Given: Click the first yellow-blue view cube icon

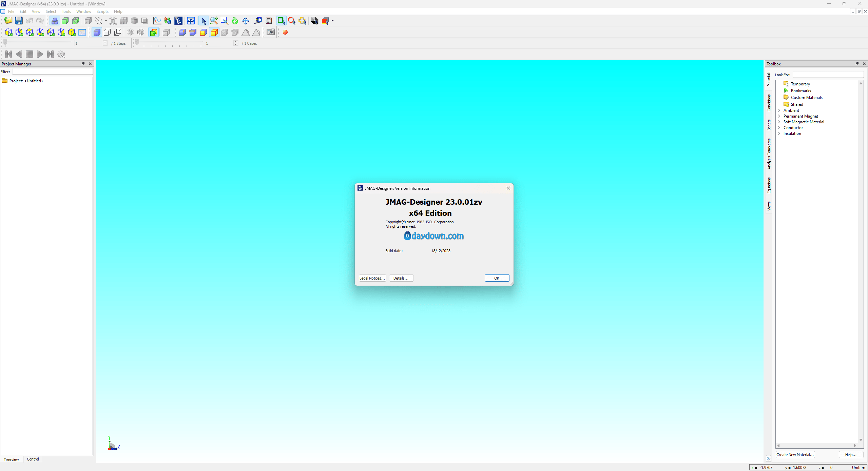Looking at the screenshot, I should 9,32.
